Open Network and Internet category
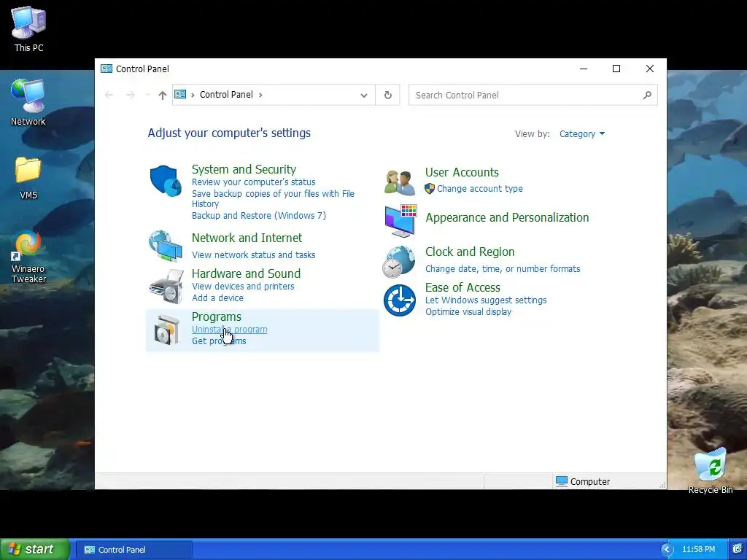747x560 pixels. coord(247,238)
